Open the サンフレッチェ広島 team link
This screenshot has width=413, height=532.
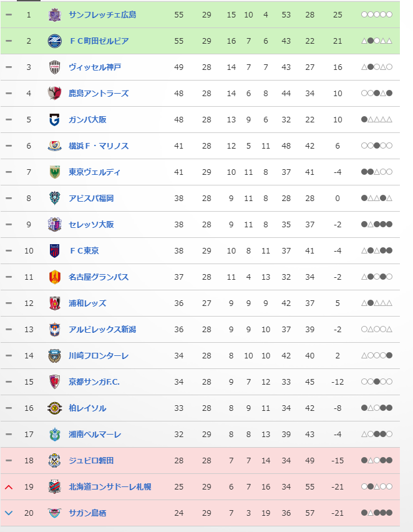[102, 14]
